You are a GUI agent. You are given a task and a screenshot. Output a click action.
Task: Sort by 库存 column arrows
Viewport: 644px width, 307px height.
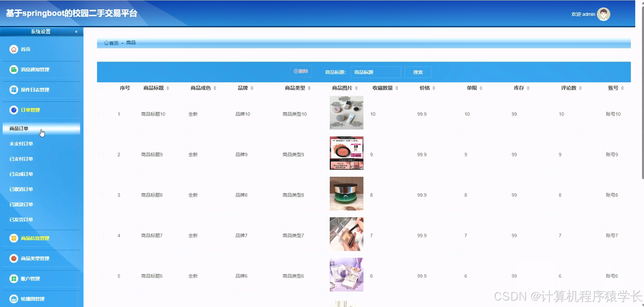tap(528, 88)
